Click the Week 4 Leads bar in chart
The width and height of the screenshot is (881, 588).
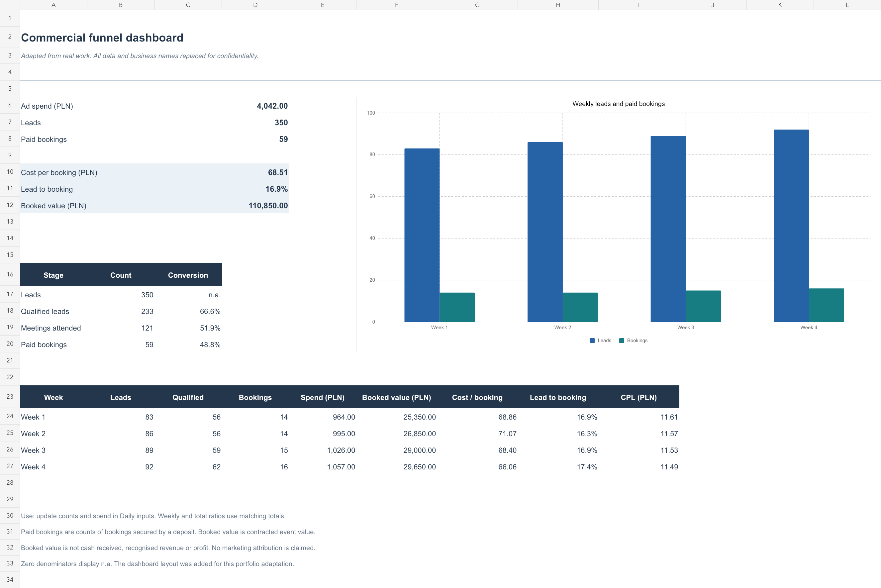tap(791, 226)
